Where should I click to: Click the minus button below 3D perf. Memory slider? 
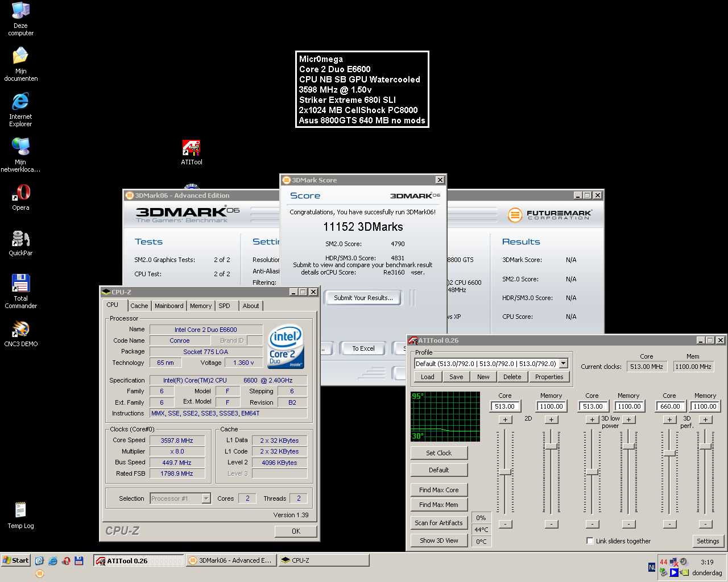[x=705, y=524]
